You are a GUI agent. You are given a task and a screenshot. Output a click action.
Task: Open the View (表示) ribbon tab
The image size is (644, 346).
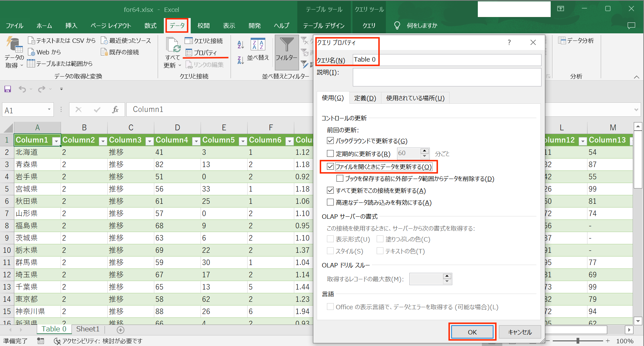[x=229, y=26]
